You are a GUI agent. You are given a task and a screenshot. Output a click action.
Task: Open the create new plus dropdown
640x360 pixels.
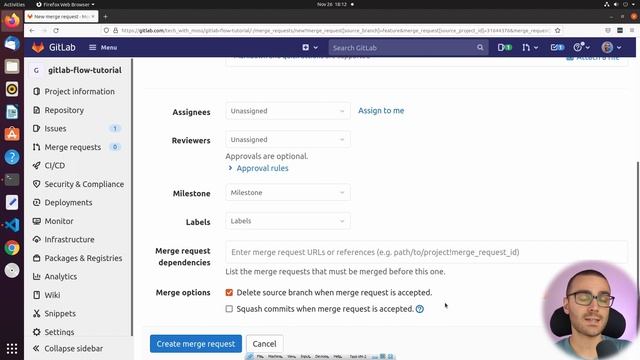310,47
